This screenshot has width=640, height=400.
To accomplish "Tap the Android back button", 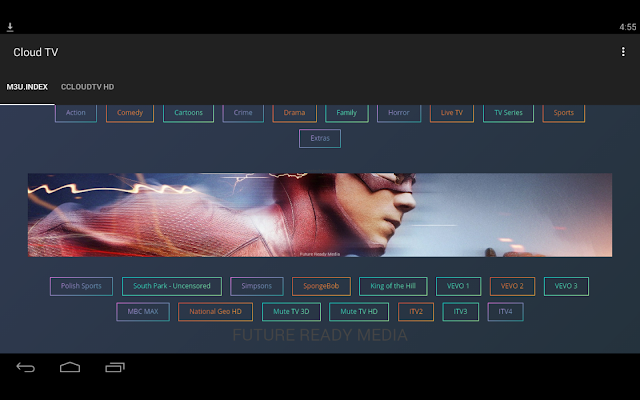I will point(26,367).
